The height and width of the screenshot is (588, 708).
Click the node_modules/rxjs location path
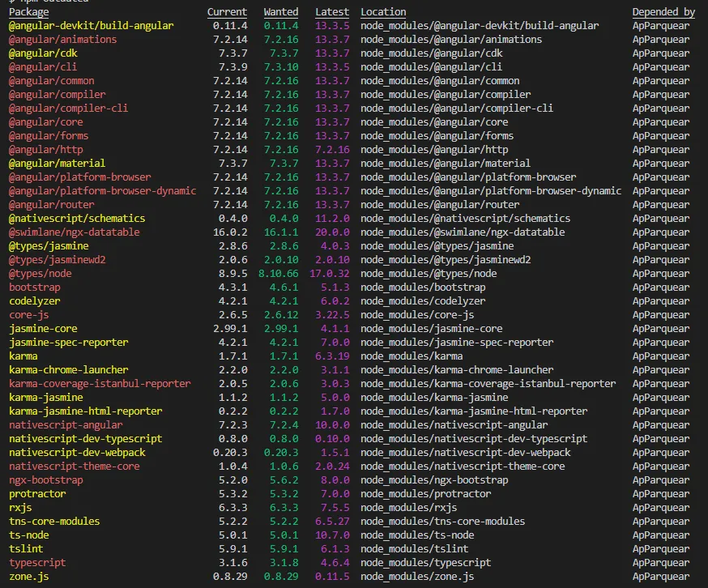pyautogui.click(x=408, y=508)
